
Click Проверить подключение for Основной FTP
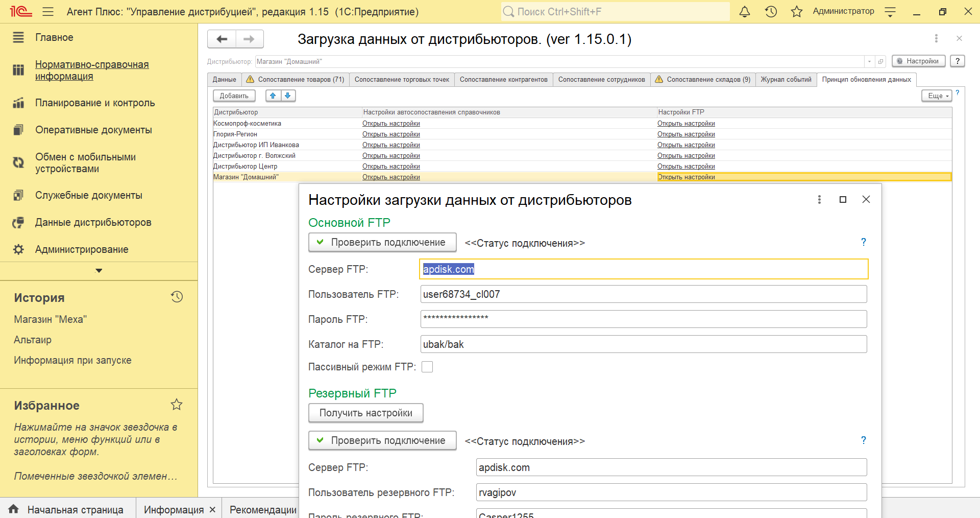[382, 242]
